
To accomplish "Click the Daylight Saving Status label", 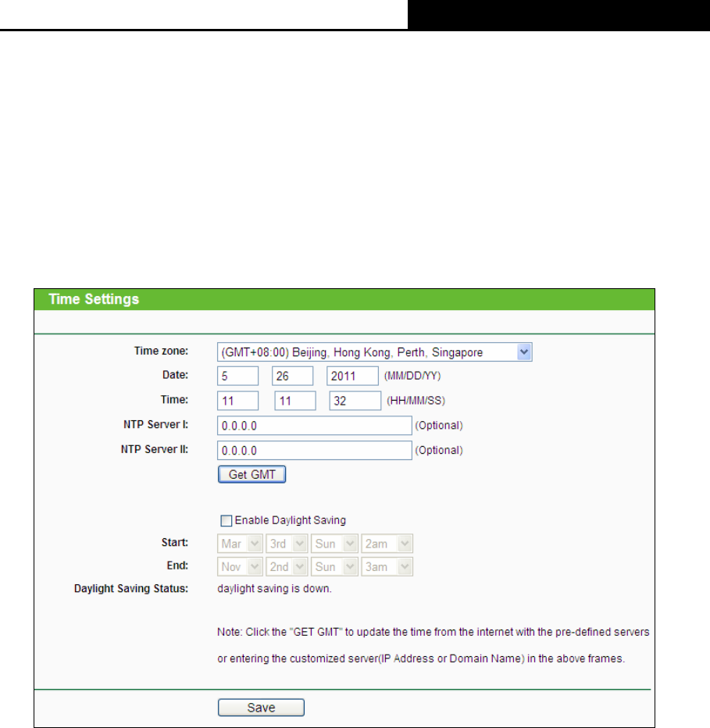I will (131, 589).
